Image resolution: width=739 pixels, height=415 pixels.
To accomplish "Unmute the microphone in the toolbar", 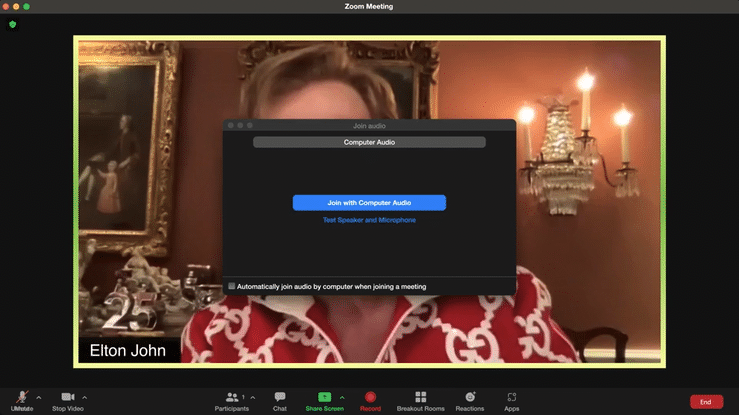I will click(x=22, y=401).
